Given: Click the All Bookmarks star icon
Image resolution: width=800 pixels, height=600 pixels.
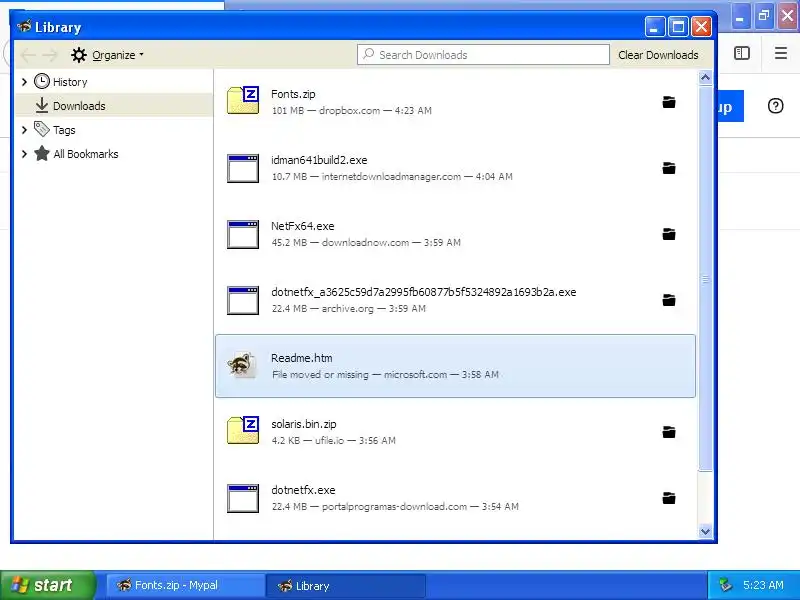Looking at the screenshot, I should tap(42, 153).
